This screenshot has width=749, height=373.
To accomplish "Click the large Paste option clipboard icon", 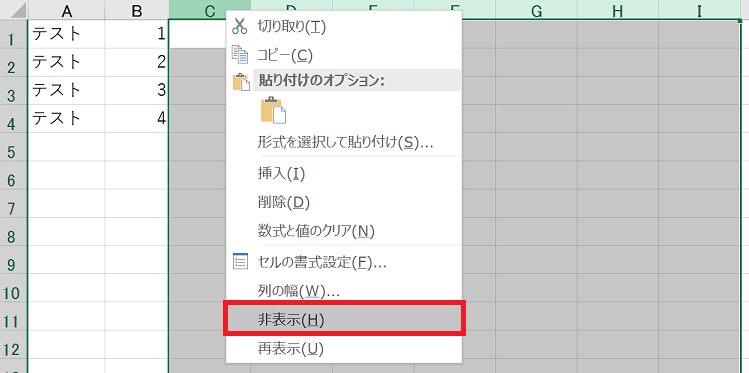I will (273, 110).
